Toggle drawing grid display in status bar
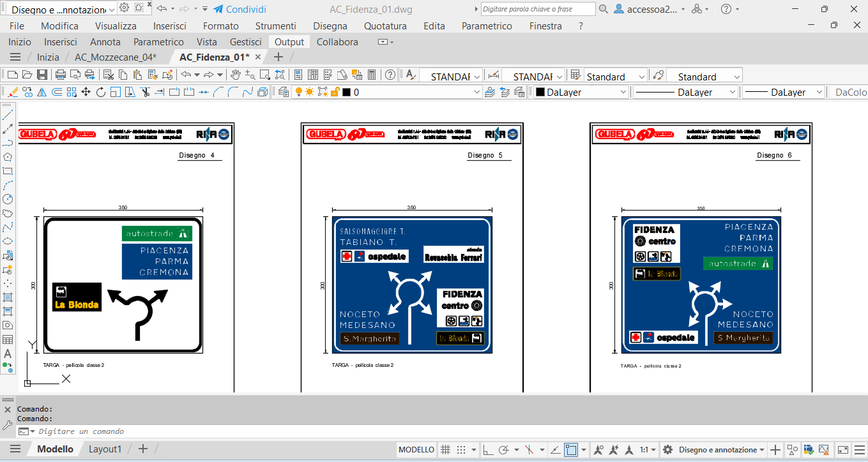The height and width of the screenshot is (462, 868). point(446,450)
